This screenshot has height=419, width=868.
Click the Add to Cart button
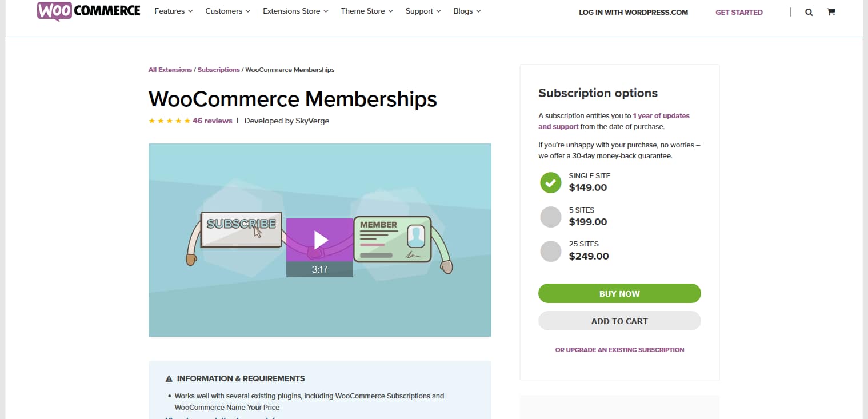[x=619, y=321]
